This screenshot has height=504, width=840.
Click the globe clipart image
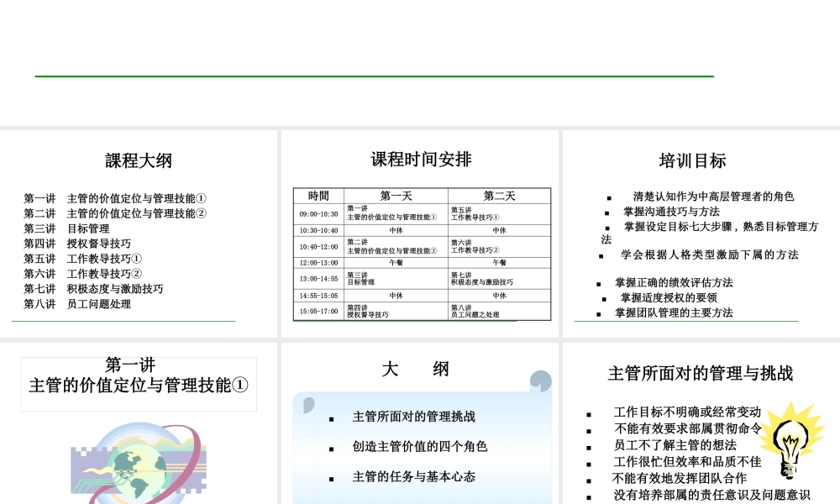[139, 464]
